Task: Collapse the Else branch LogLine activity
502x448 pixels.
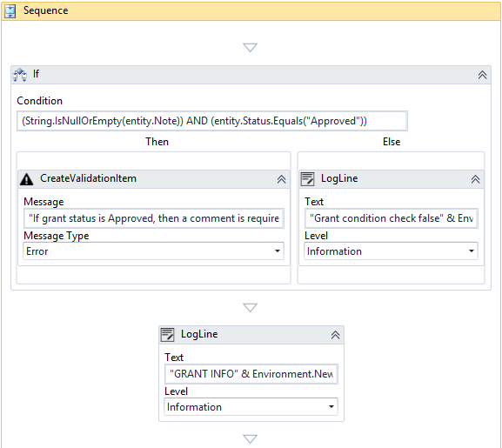Action: pos(475,179)
